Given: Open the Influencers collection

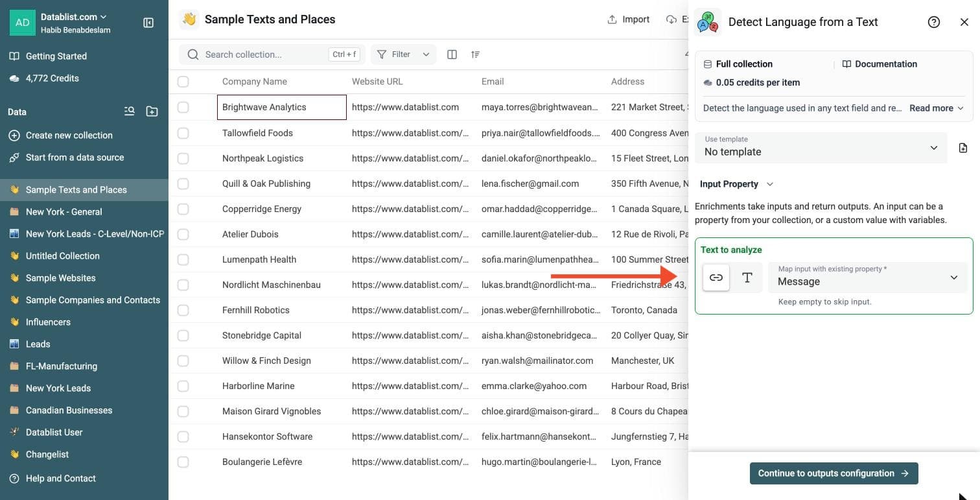Looking at the screenshot, I should 84,322.
